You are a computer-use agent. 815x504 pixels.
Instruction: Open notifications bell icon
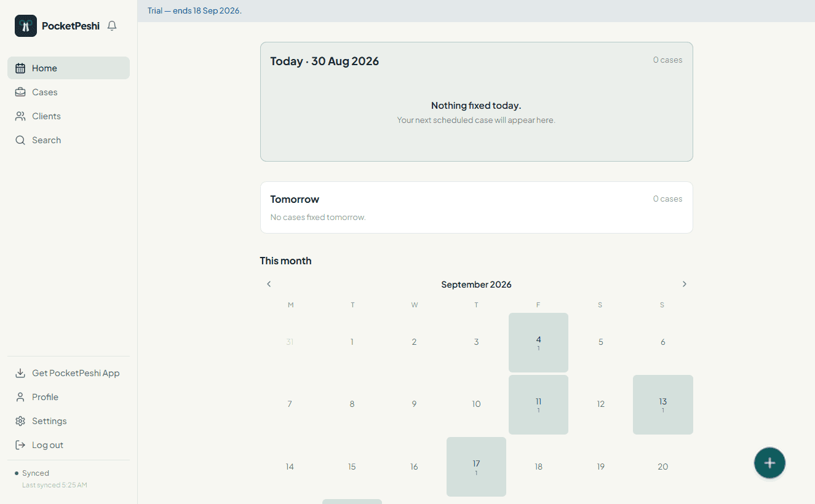click(112, 26)
